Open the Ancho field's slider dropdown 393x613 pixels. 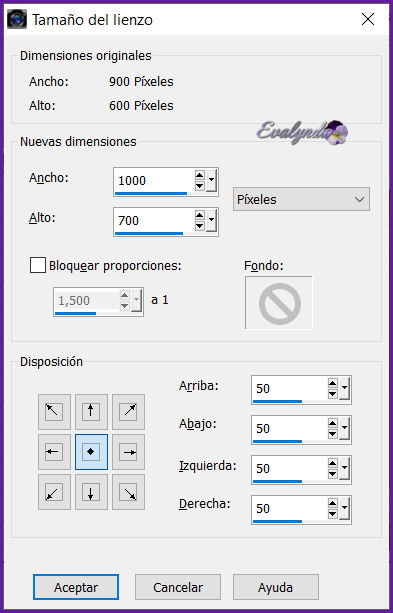point(212,180)
